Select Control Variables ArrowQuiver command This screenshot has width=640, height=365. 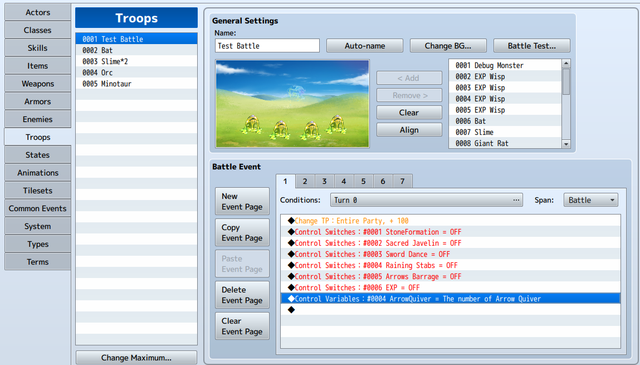pyautogui.click(x=451, y=299)
